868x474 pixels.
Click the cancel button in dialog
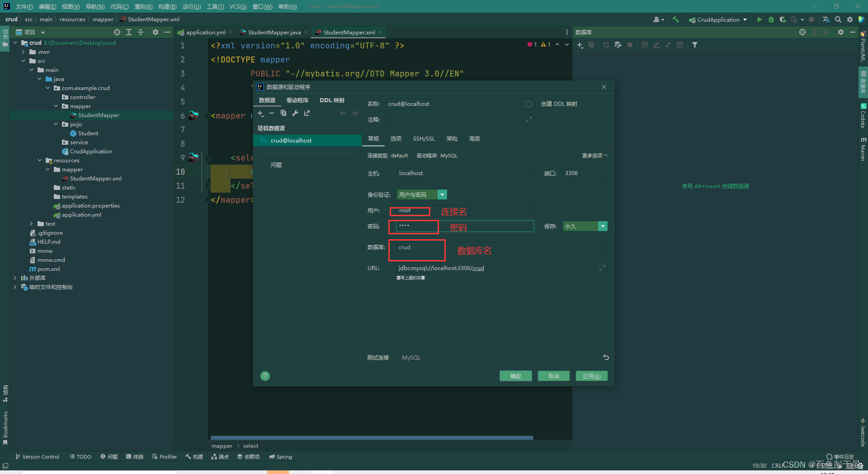(553, 376)
